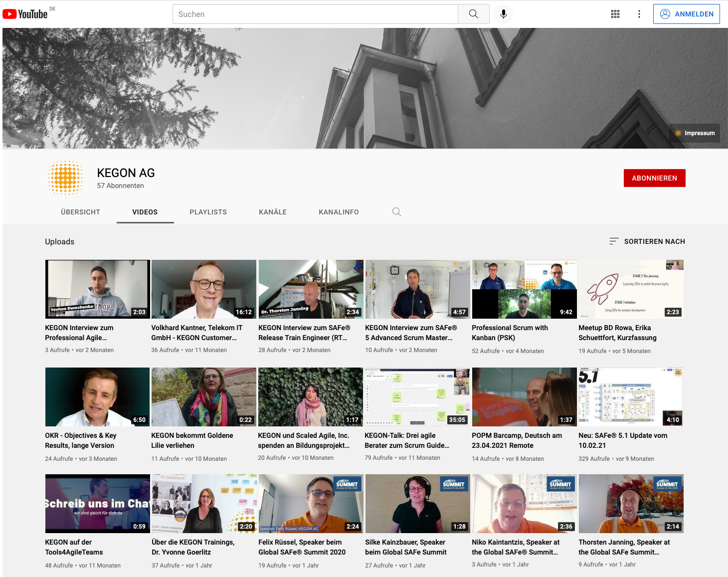728x577 pixels.
Task: Open the SAFe 5.1 Update 4:10 thumbnail
Action: [631, 397]
